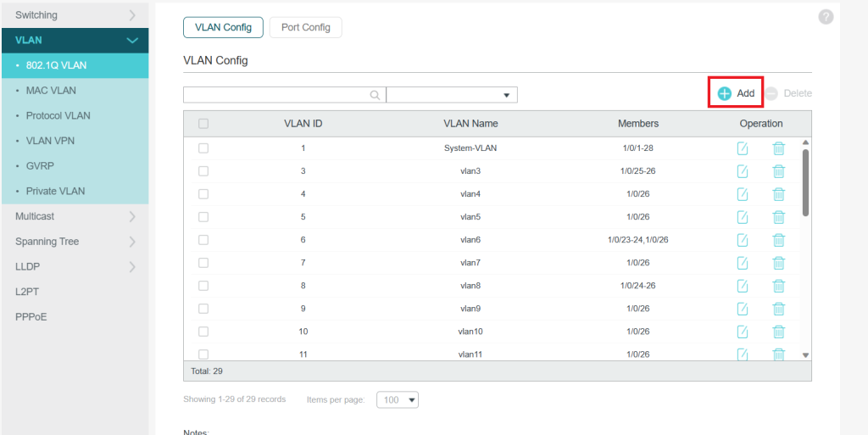The image size is (868, 435).
Task: Open the Items per page dropdown
Action: pyautogui.click(x=398, y=399)
